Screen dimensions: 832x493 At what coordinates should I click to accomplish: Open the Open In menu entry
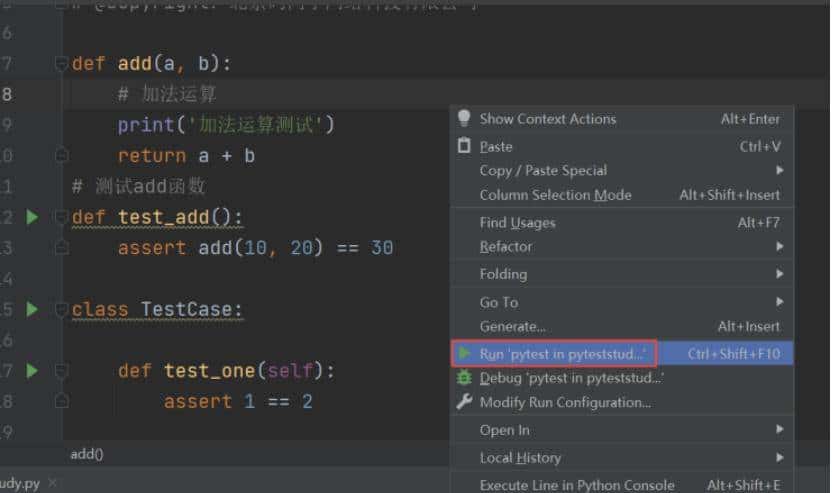coord(622,430)
